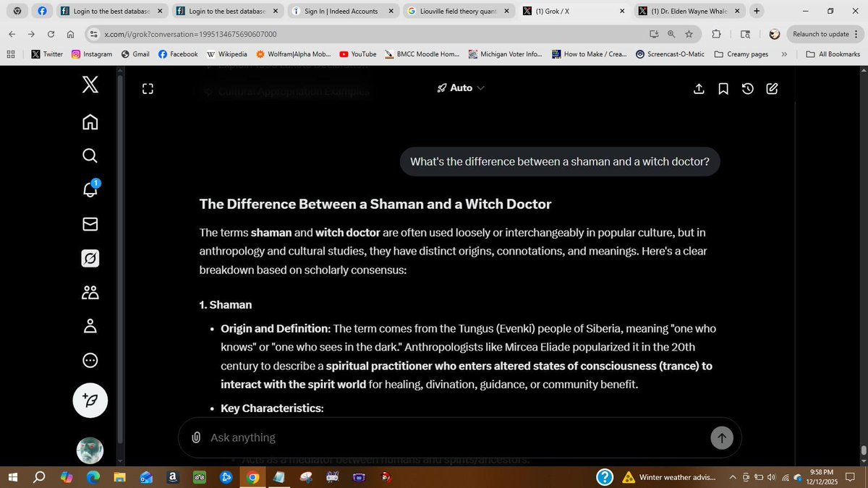The height and width of the screenshot is (488, 868).
Task: Open the All Bookmarks folder
Action: tap(833, 54)
